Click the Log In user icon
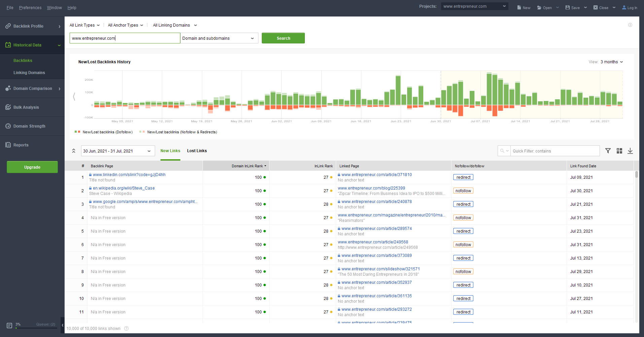This screenshot has height=337, width=644. tap(624, 7)
